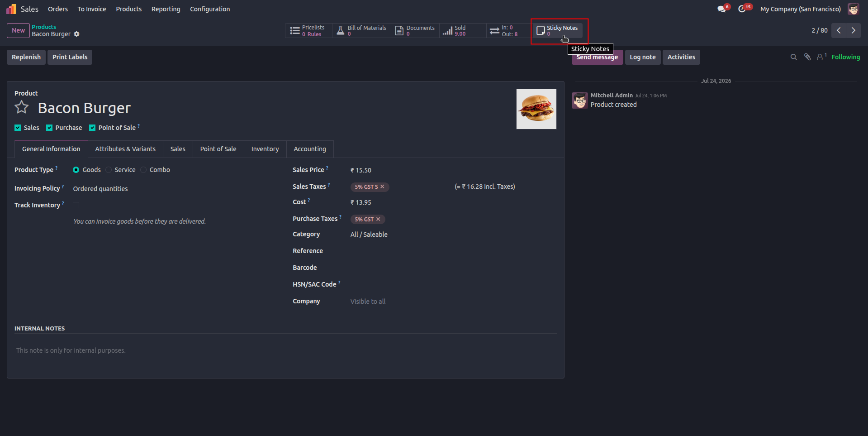
Task: Open the activities clock icon in top bar
Action: pos(742,9)
